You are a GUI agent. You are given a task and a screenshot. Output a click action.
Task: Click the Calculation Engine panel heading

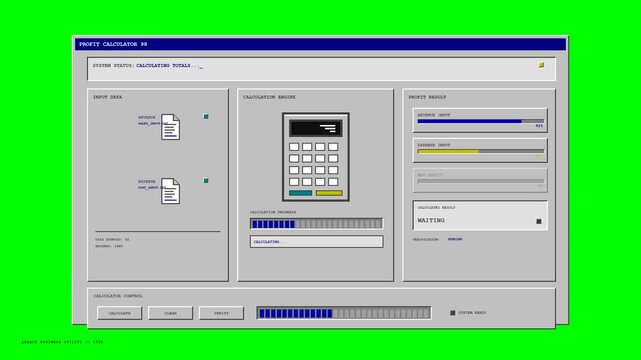[x=269, y=97]
